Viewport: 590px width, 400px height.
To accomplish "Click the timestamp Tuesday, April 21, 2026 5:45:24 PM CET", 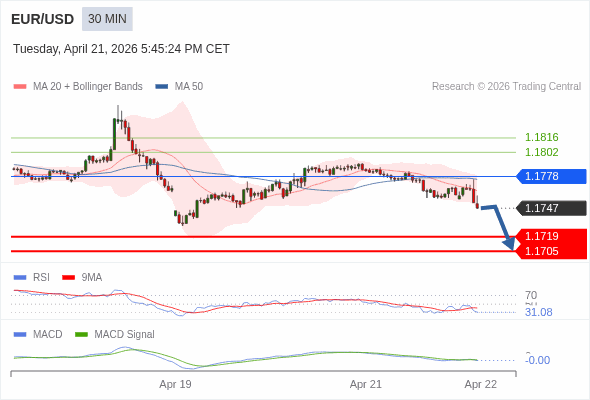I will coord(121,49).
